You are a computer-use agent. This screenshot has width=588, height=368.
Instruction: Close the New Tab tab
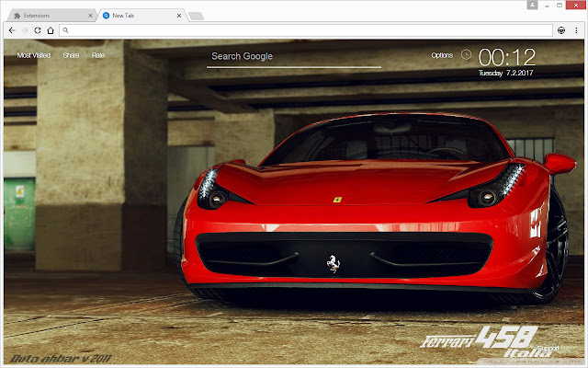[x=179, y=16]
